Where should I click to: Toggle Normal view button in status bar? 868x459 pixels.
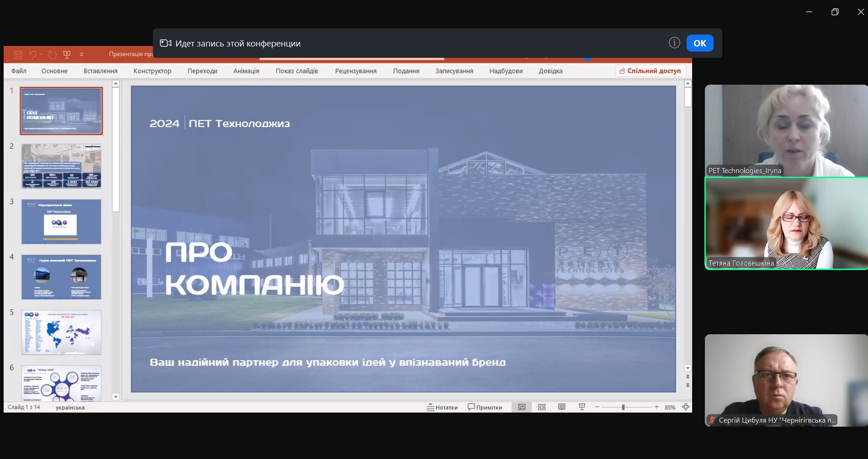click(522, 407)
